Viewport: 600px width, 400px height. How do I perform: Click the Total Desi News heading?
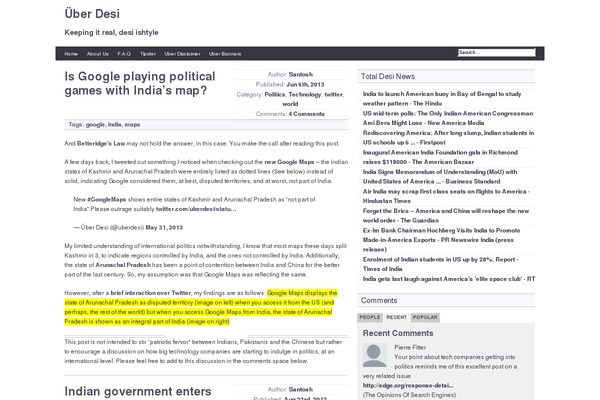coord(388,77)
